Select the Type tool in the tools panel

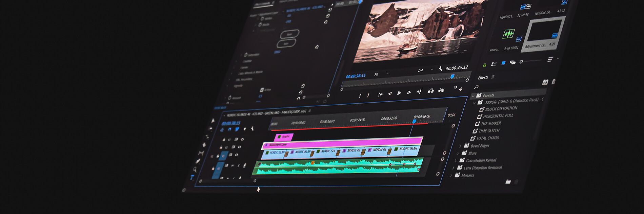192,177
